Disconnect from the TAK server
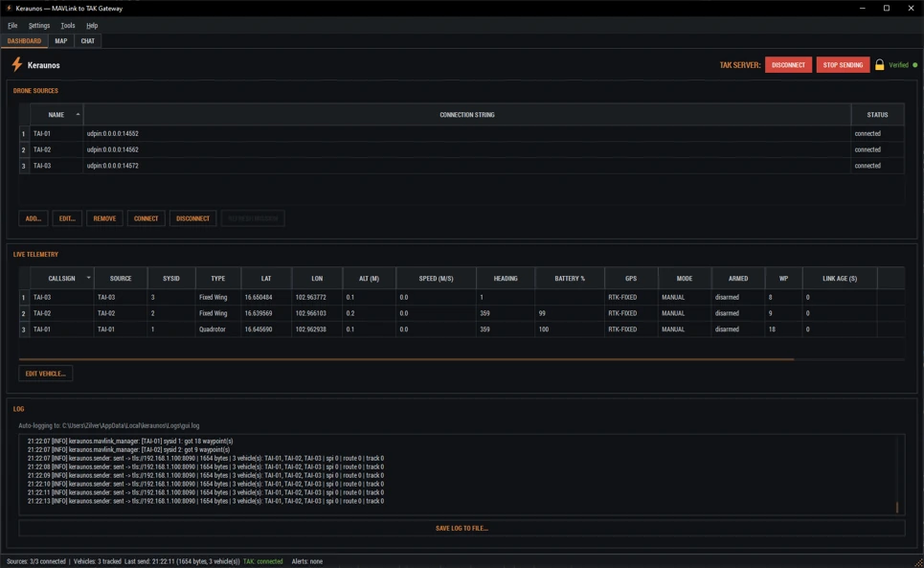Viewport: 924px width, 568px height. click(x=788, y=65)
